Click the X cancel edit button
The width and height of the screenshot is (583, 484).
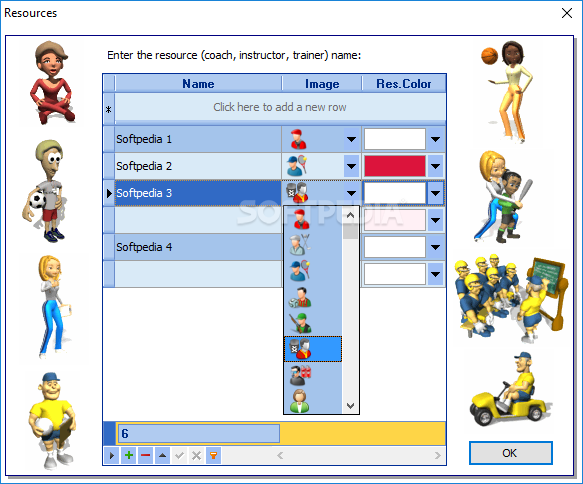click(x=196, y=455)
